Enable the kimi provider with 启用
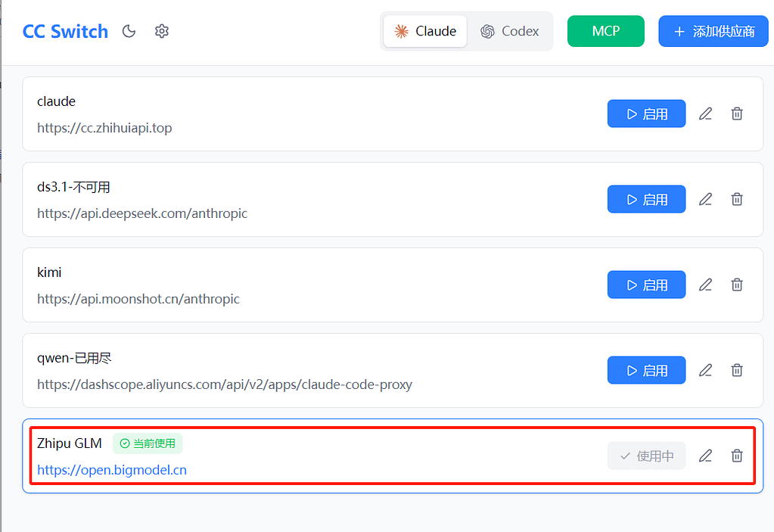 (x=646, y=285)
